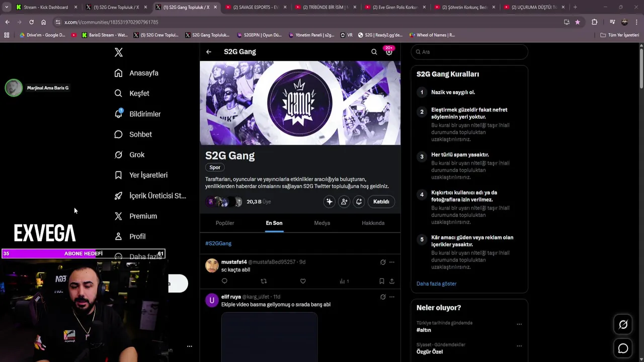Click Grok icon on mustafa14's post

tap(383, 262)
